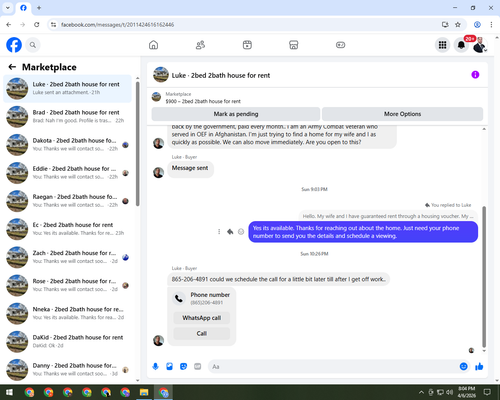Open the Facebook search icon
500x400 pixels.
33,45
